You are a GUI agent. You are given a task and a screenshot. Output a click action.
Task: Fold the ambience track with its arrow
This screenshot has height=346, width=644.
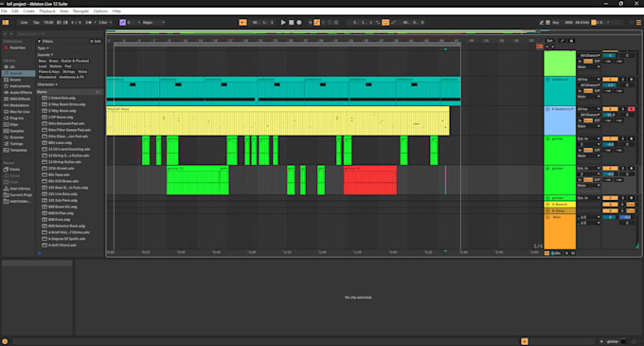[548, 80]
